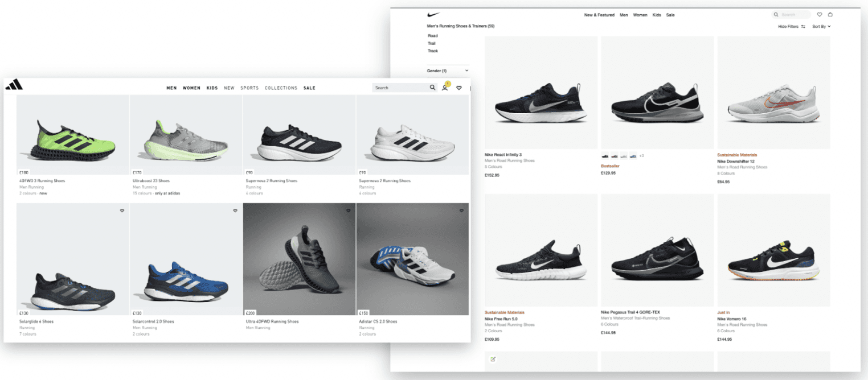Open SALE menu in adidas header
Screen dimensions: 868x380
[309, 88]
